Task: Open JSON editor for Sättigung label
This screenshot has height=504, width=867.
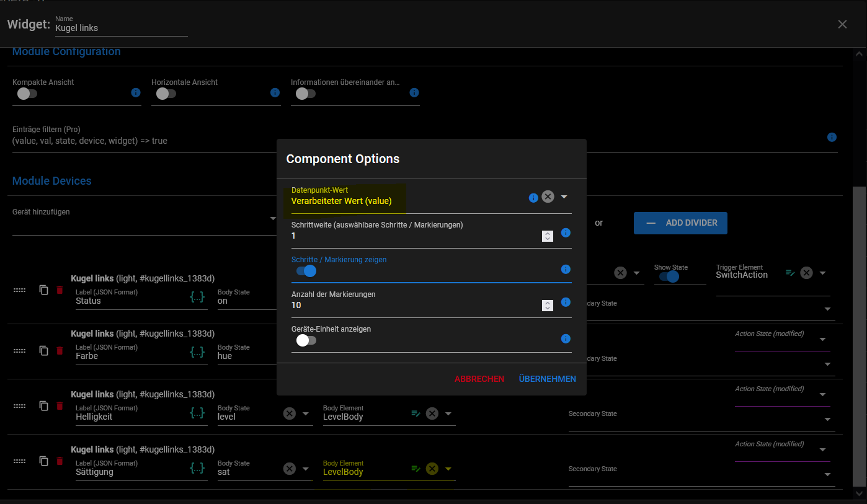Action: point(197,468)
